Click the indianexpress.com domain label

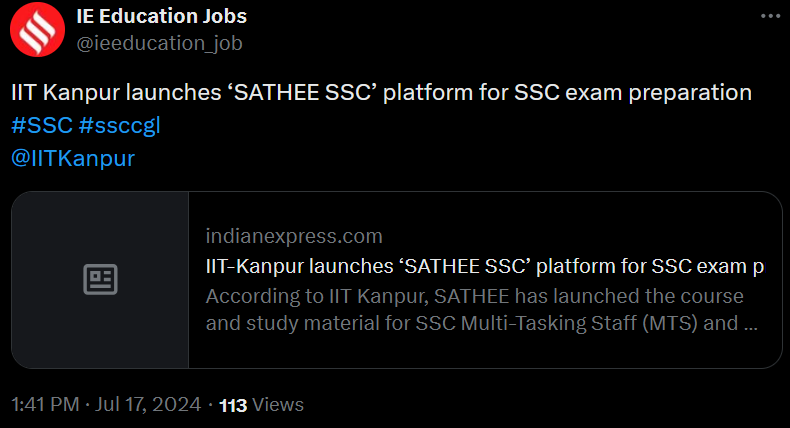[x=294, y=236]
